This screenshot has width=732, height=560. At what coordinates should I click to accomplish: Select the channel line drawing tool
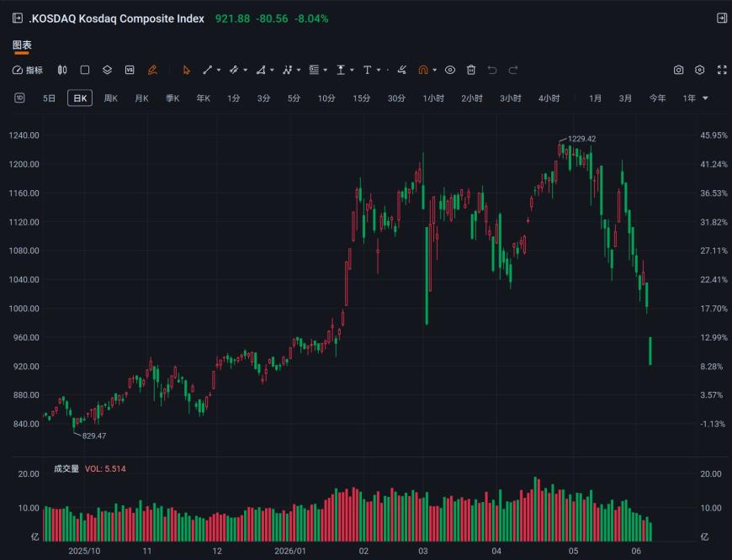pos(234,70)
